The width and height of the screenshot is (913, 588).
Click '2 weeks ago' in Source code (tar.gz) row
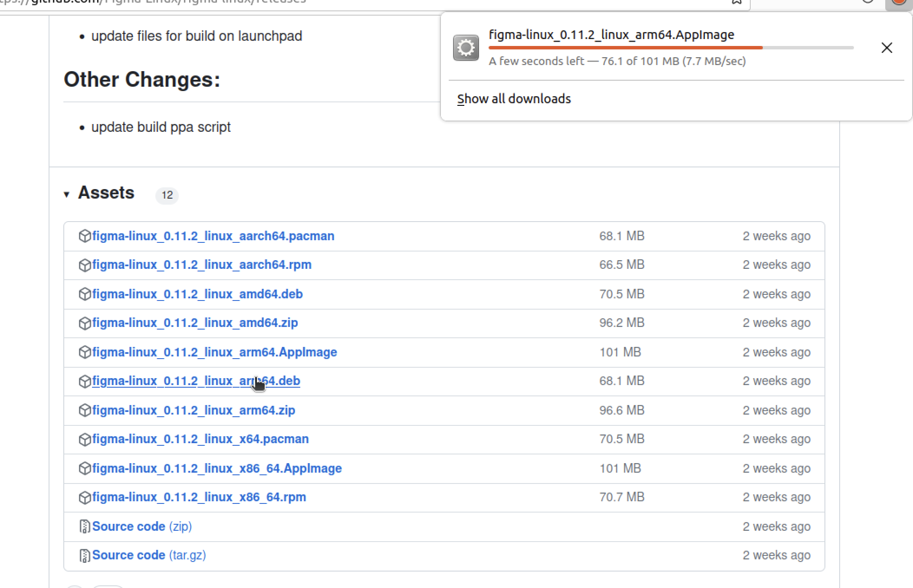(777, 555)
